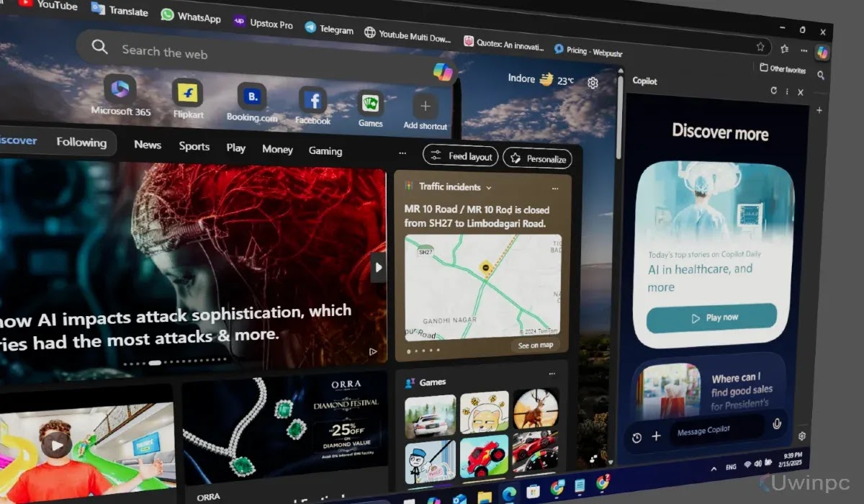
Task: Click the Copilot icon in the search box
Action: click(443, 71)
